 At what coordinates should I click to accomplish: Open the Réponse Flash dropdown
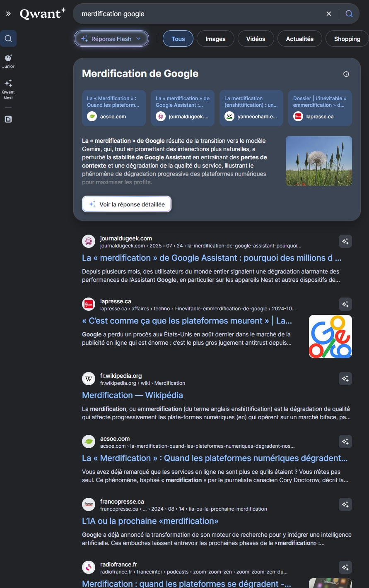111,39
